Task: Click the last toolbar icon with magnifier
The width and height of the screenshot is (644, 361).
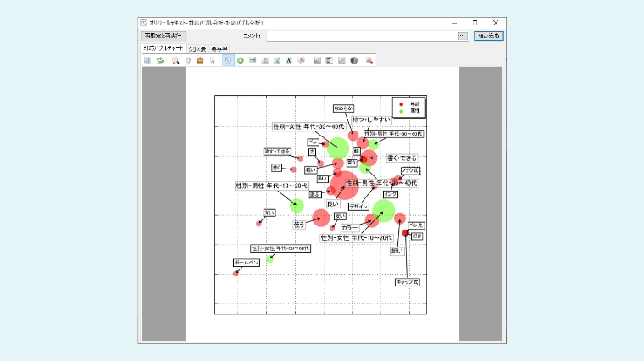Action: point(369,60)
